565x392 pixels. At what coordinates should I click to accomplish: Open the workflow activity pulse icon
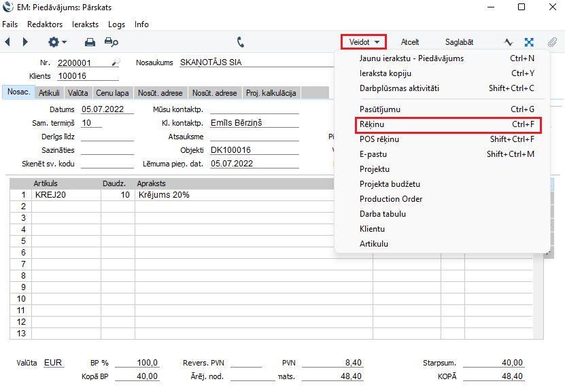508,42
